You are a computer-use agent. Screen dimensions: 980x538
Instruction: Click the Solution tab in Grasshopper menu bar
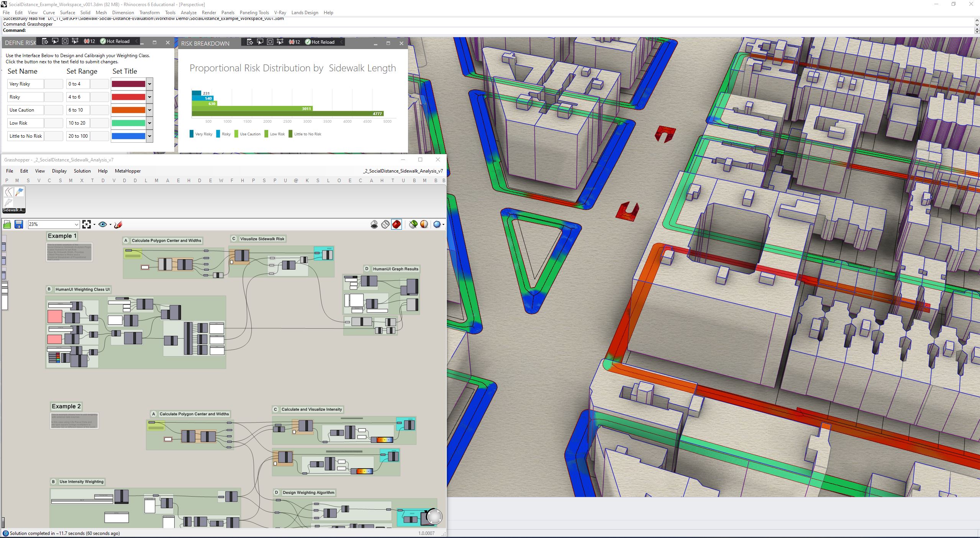(81, 171)
